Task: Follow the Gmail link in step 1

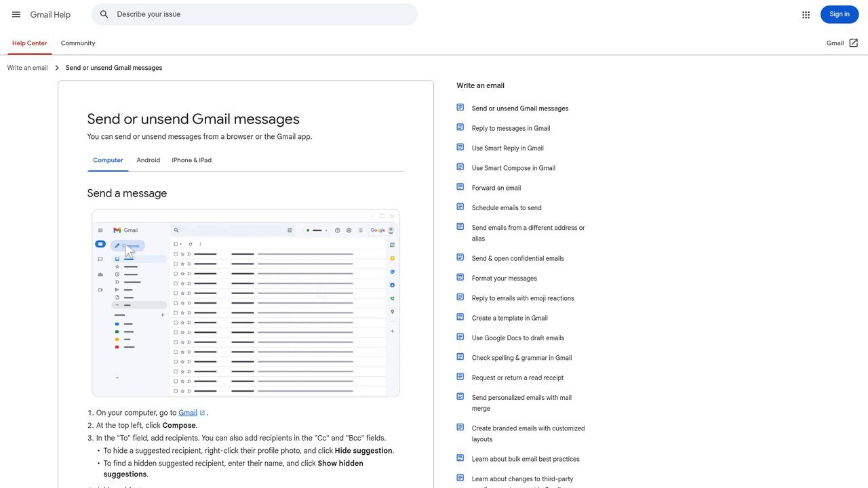Action: click(188, 413)
